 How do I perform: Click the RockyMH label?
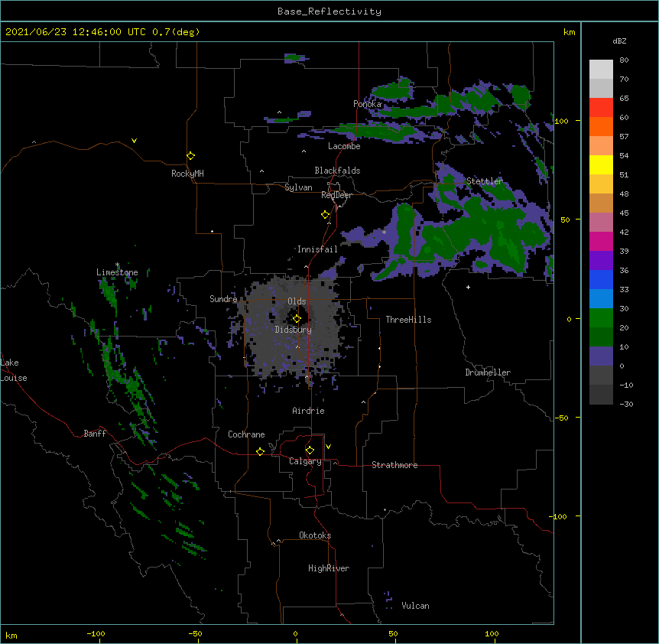(187, 174)
